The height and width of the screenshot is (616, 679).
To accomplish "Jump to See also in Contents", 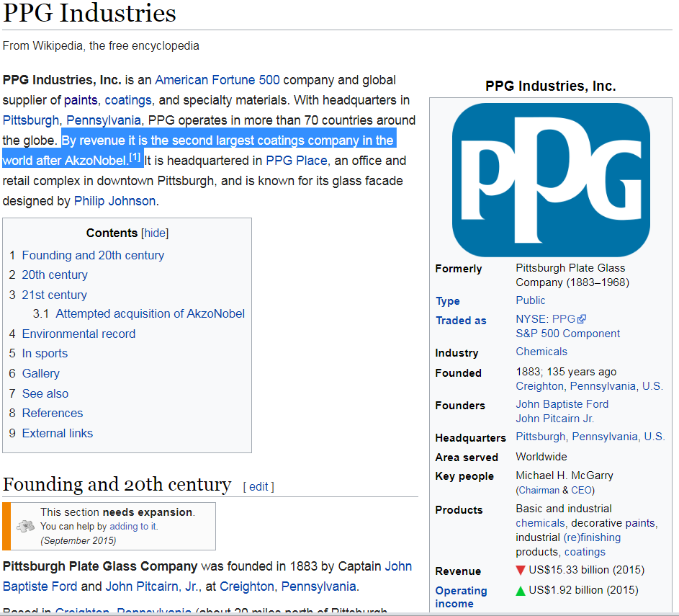I will [45, 393].
